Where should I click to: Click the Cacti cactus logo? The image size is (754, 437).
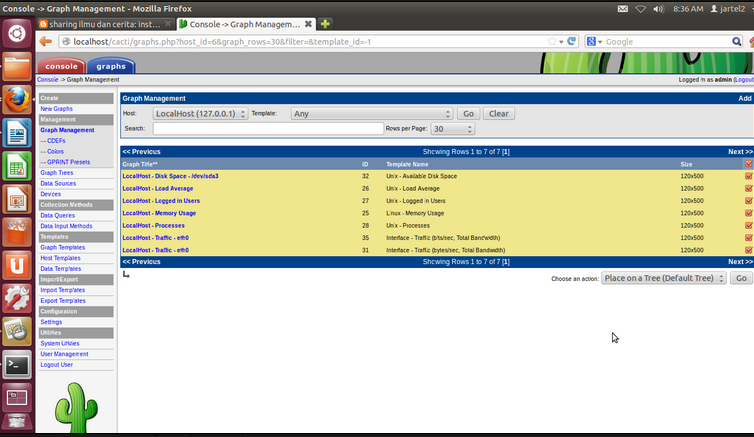76,408
